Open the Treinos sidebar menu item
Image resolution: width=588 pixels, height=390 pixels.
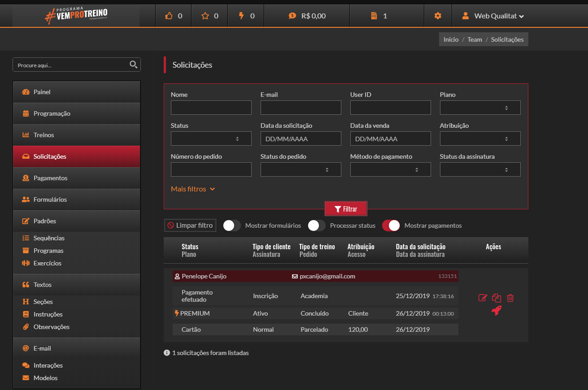[44, 135]
